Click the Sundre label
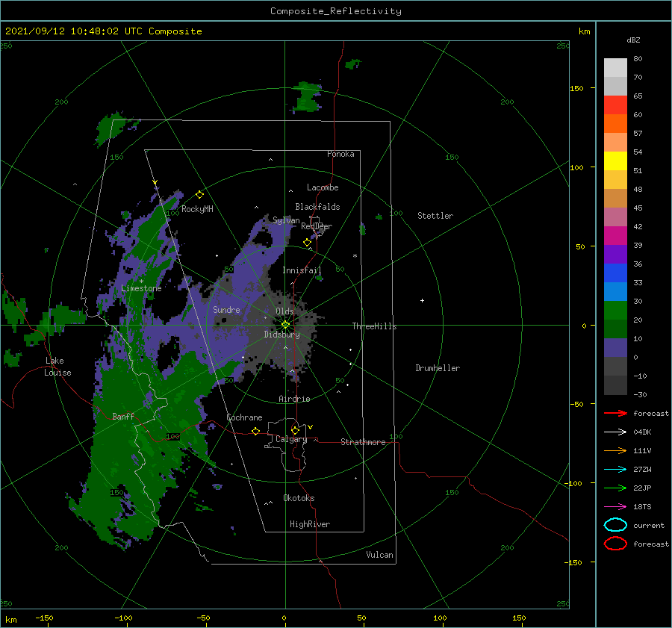 pyautogui.click(x=226, y=309)
